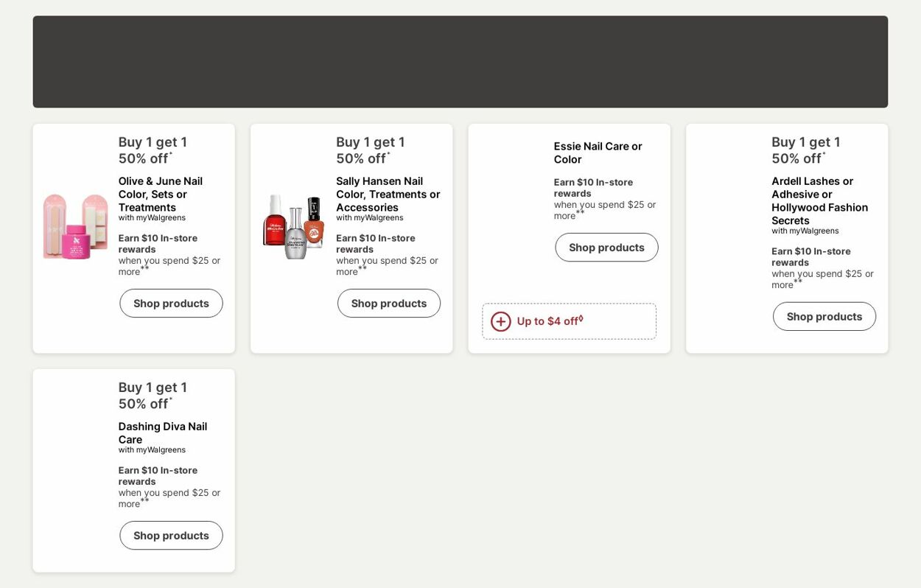Shop products for Sally Hansen Nail Color
This screenshot has width=921, height=588.
point(389,304)
